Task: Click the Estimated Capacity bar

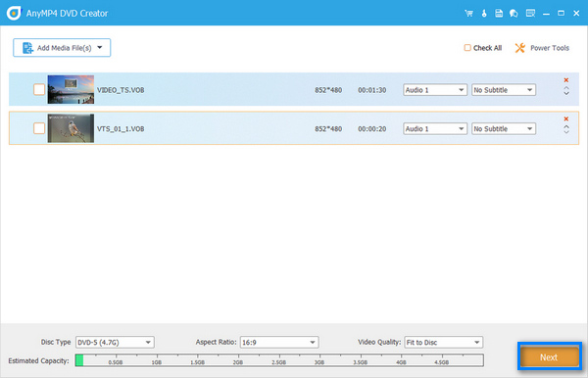Action: point(279,360)
